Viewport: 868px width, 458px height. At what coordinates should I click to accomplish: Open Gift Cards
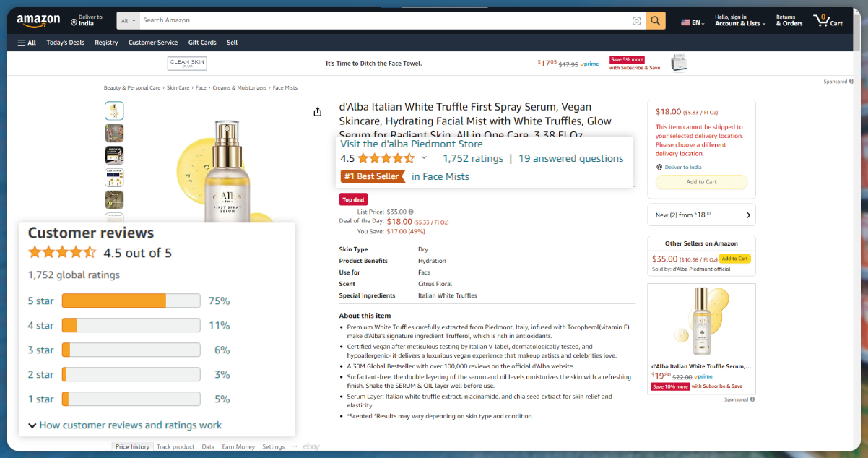tap(202, 43)
